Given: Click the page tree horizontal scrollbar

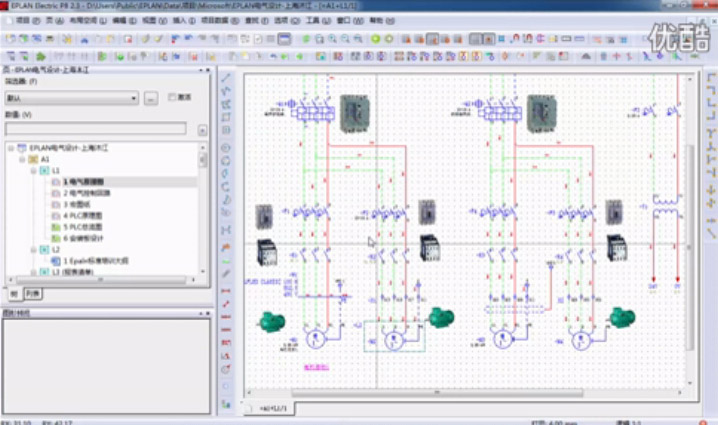Looking at the screenshot, I should [x=101, y=279].
